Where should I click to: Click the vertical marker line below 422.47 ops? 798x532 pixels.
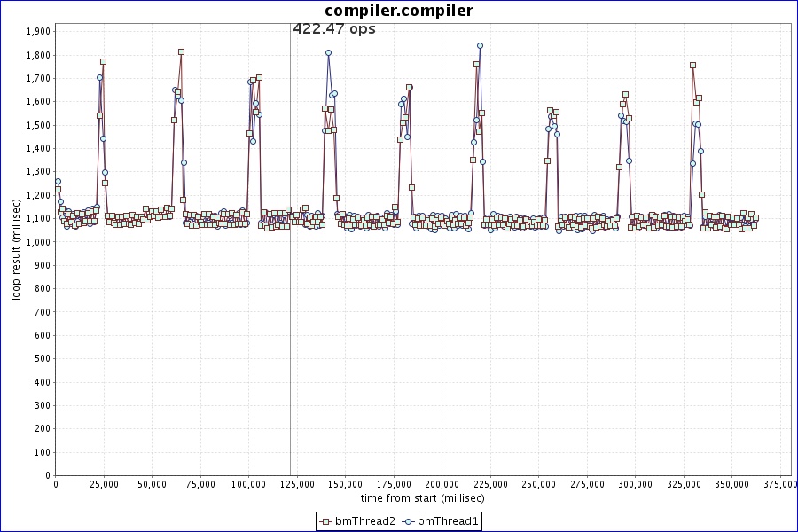[290, 266]
